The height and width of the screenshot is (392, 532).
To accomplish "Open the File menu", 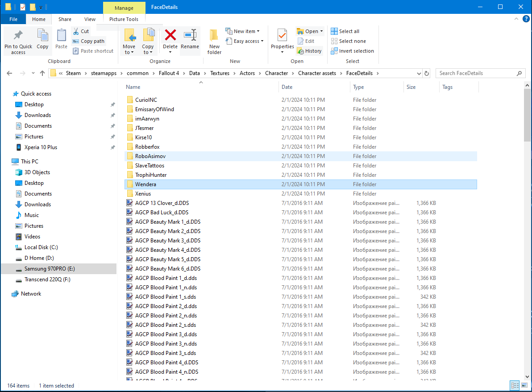I will (13, 19).
